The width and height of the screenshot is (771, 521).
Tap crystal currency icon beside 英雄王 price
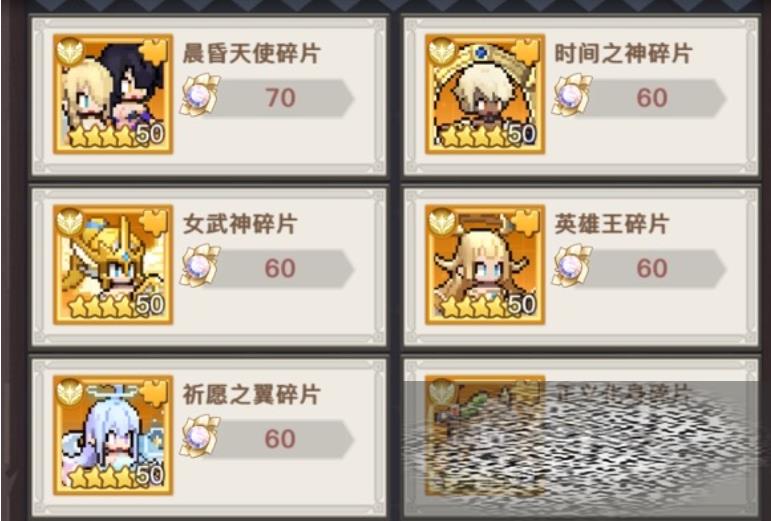pos(572,266)
